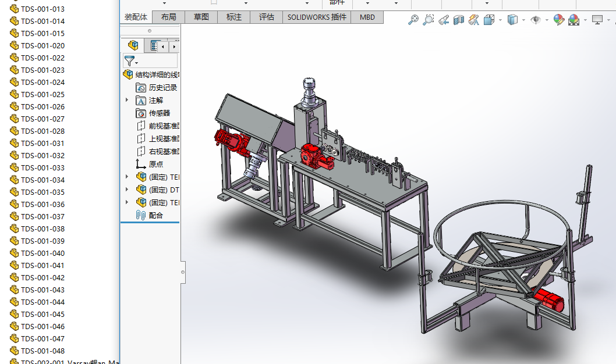Click the panel collapse handle on left edge
Viewport: 616px width, 364px height.
183,272
